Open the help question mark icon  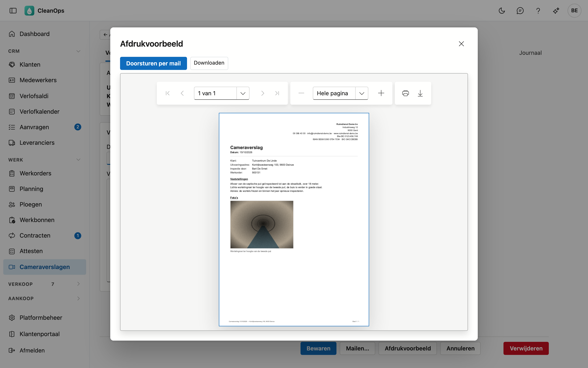pyautogui.click(x=538, y=10)
